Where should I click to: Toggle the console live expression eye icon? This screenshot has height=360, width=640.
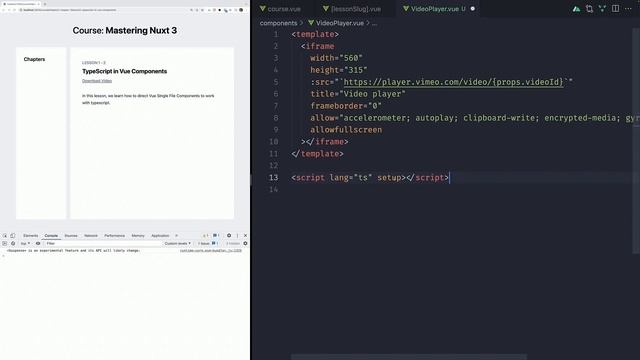click(38, 243)
